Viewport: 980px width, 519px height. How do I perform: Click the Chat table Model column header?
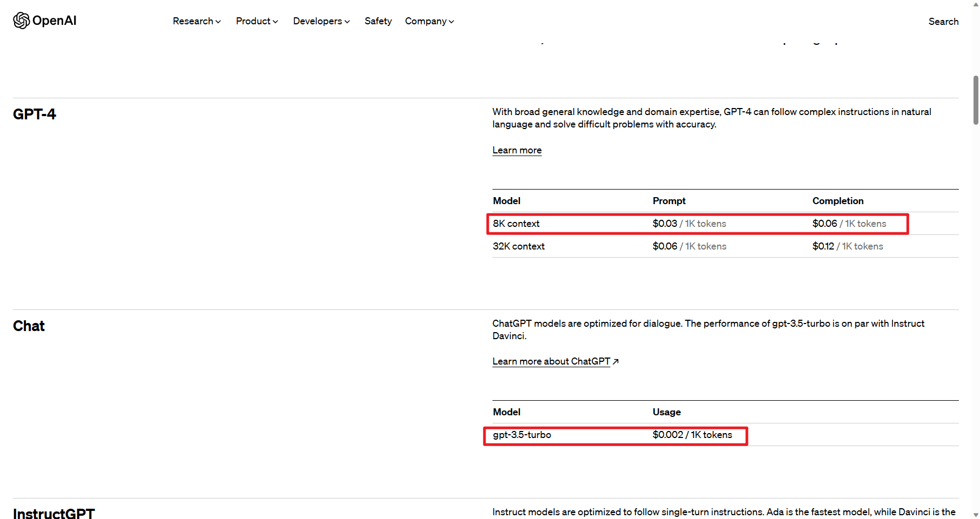point(506,412)
